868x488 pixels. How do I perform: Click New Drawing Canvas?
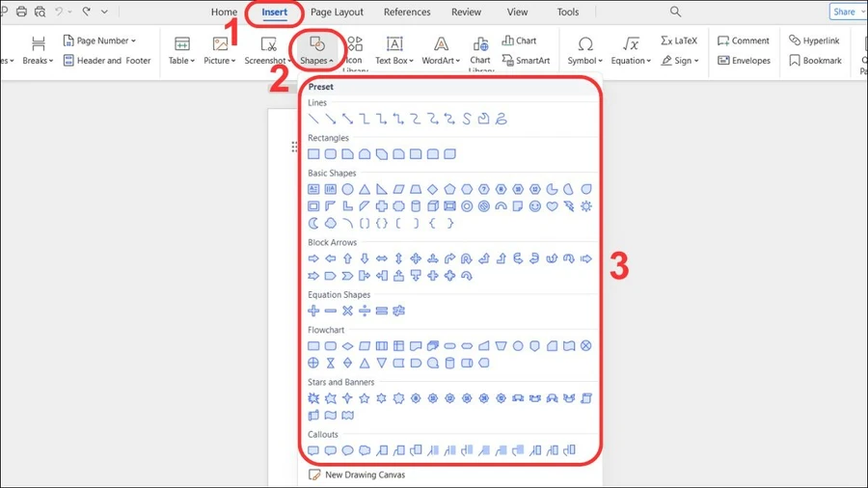coord(357,474)
